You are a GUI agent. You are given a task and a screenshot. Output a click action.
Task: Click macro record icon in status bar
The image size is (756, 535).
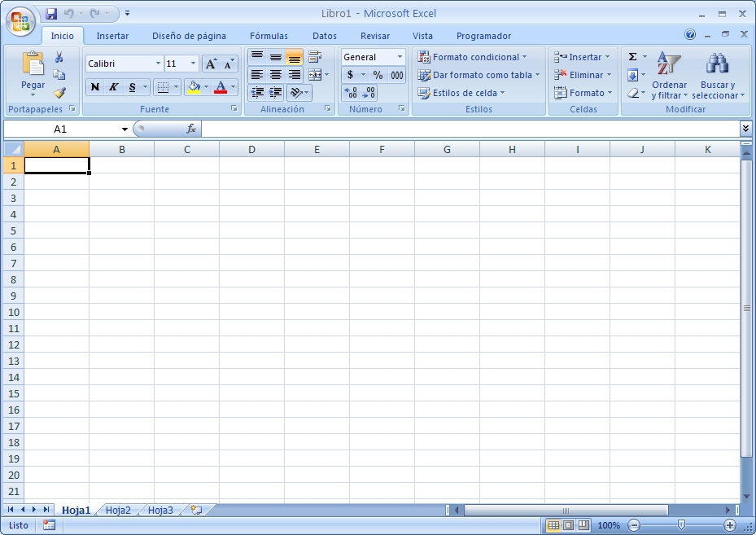point(49,525)
